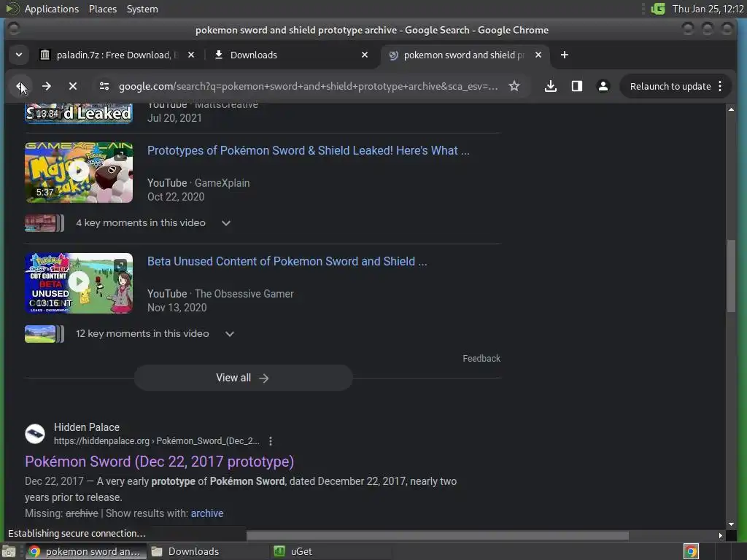Open options menu for Hidden Palace result
The width and height of the screenshot is (747, 560).
(x=270, y=441)
